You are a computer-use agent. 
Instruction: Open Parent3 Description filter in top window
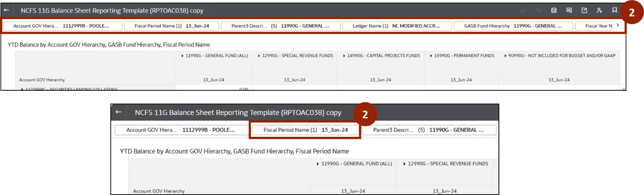tap(281, 26)
